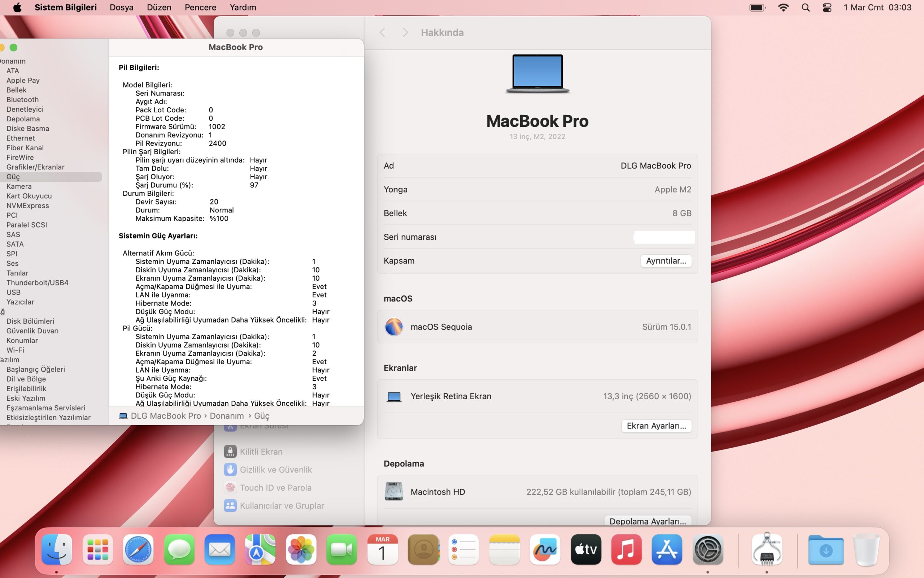Launch Apple TV from Dock
Screen dimensions: 924x578
tap(586, 550)
